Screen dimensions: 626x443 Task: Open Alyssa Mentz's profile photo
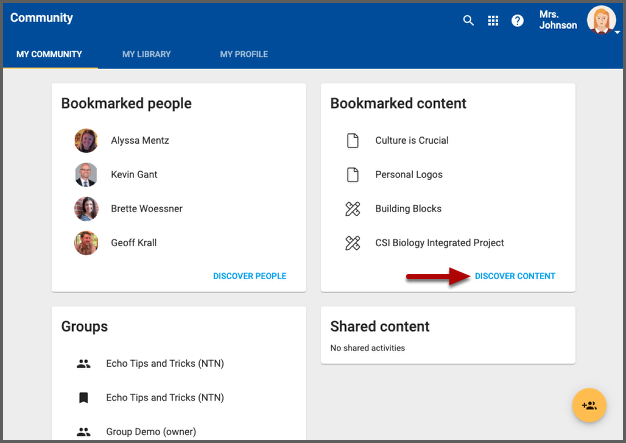tap(86, 141)
